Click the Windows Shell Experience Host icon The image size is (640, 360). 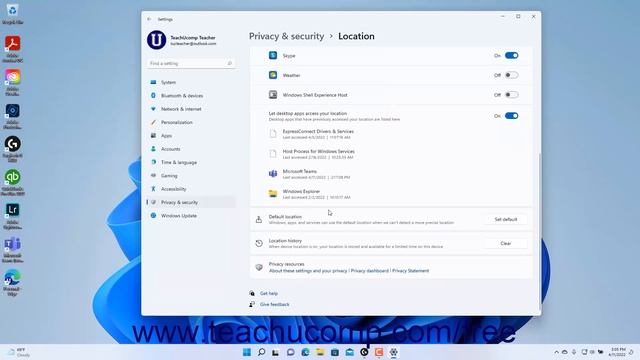[273, 95]
